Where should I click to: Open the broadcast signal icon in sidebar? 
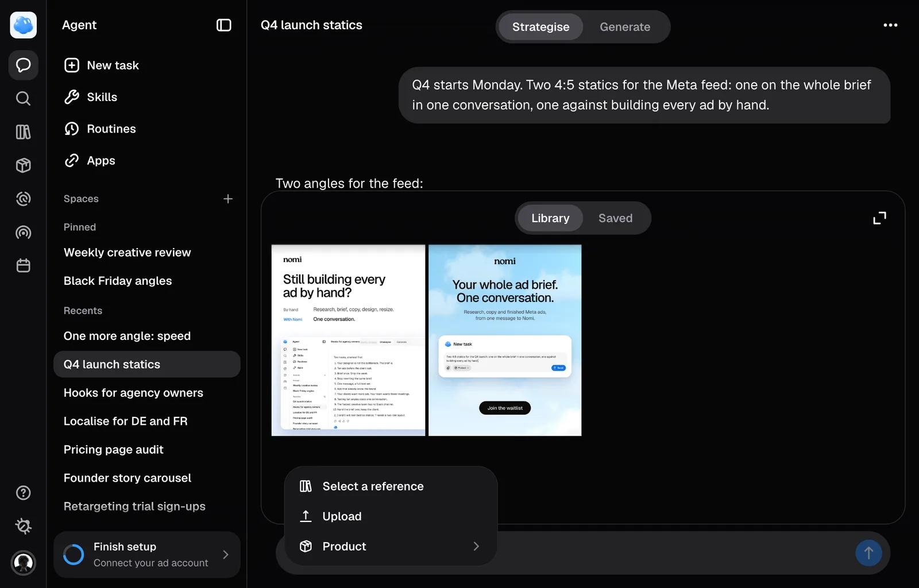[24, 233]
